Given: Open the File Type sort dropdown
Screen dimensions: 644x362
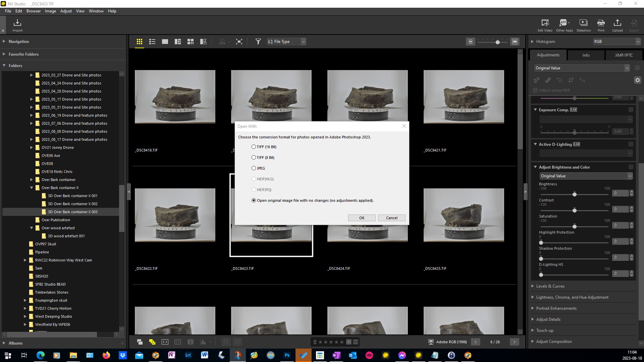Looking at the screenshot, I should pyautogui.click(x=286, y=42).
